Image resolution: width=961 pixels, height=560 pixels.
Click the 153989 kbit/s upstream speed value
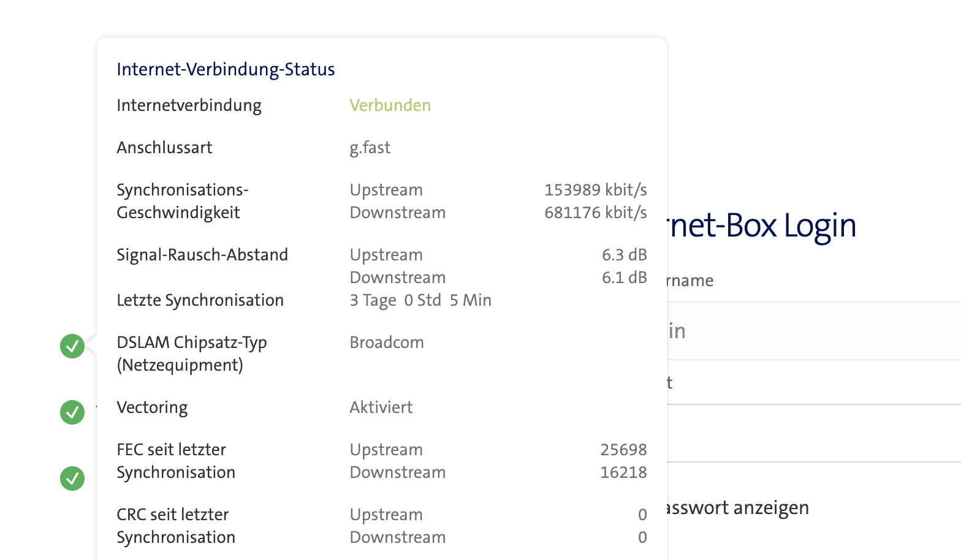[595, 190]
